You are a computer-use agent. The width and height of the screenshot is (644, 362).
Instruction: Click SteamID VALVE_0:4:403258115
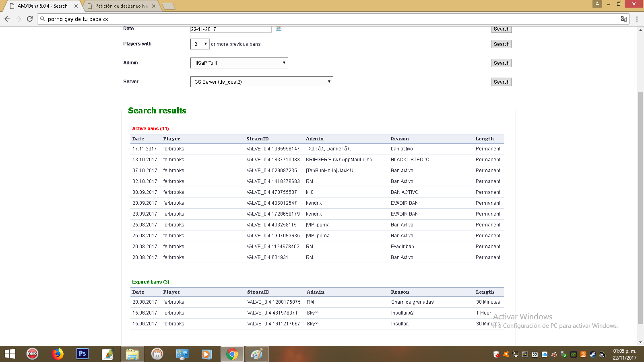coord(271,225)
